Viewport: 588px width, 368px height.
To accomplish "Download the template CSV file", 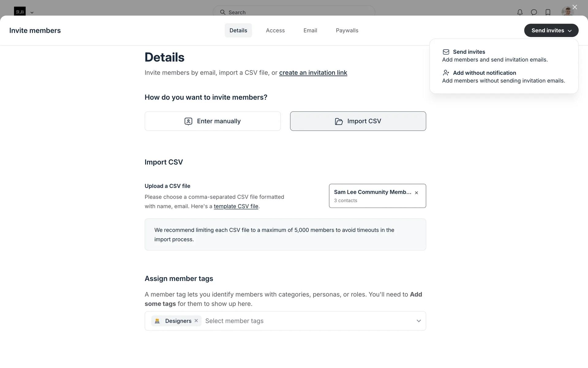I will pyautogui.click(x=236, y=206).
